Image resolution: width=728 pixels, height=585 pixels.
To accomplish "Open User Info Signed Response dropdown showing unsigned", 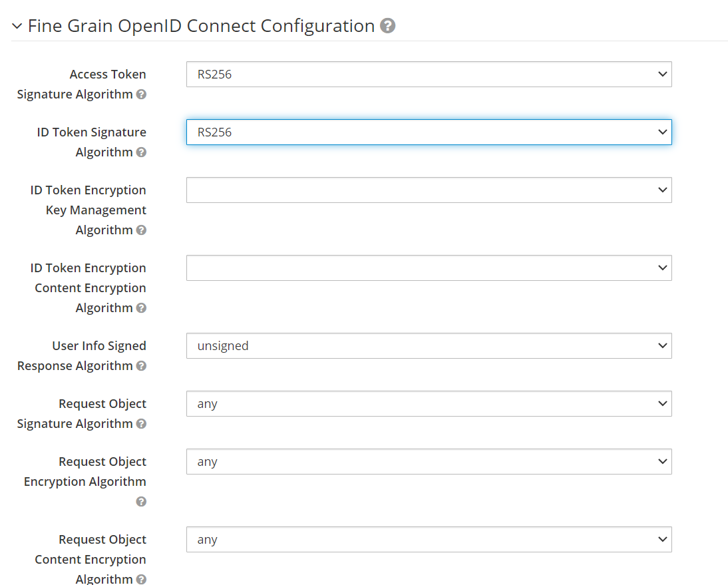I will tap(429, 346).
